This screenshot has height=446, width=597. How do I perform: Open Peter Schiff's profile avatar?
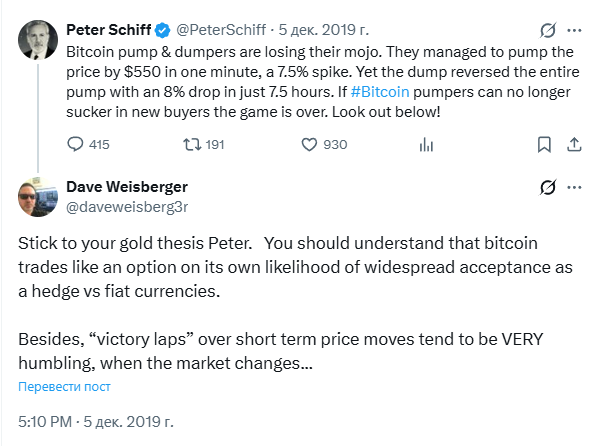[38, 40]
